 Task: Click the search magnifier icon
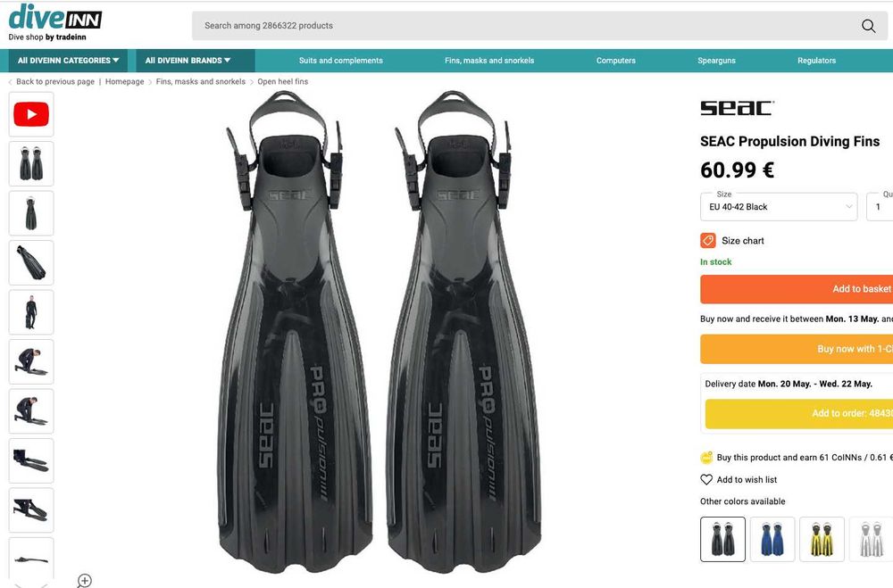(868, 26)
